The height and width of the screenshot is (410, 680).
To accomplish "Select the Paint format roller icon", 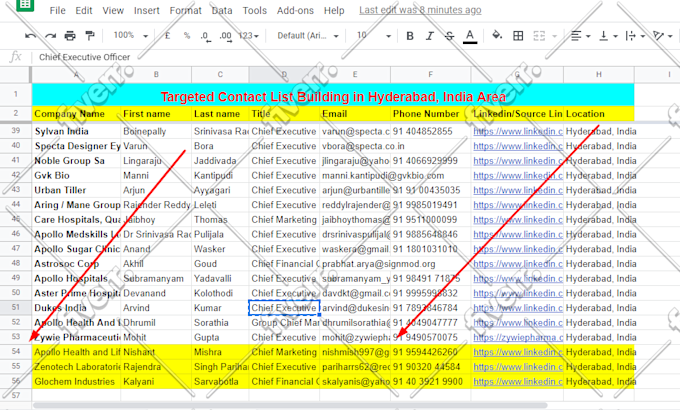I will coord(90,36).
